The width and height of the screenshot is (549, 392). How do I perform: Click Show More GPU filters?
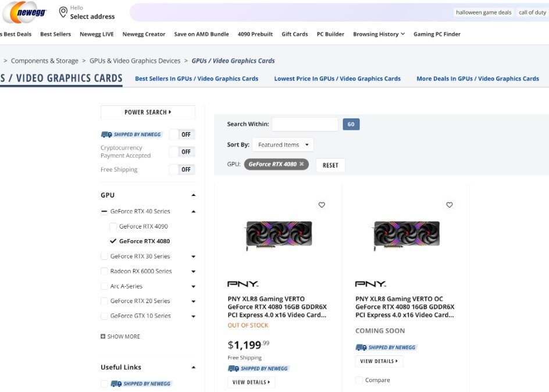coord(120,336)
